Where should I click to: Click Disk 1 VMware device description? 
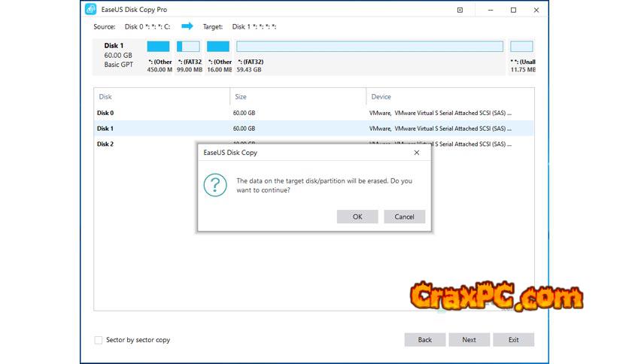(x=440, y=129)
